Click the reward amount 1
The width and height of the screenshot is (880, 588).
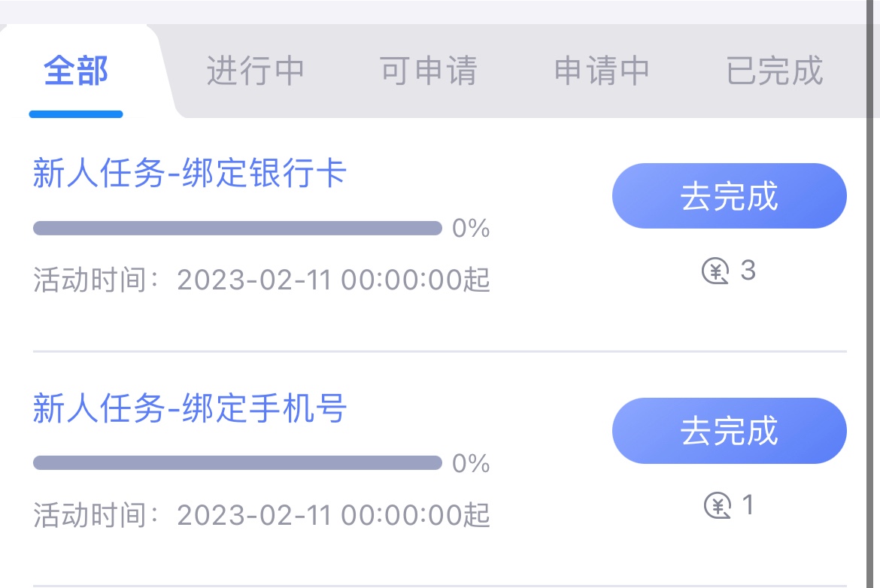[748, 505]
